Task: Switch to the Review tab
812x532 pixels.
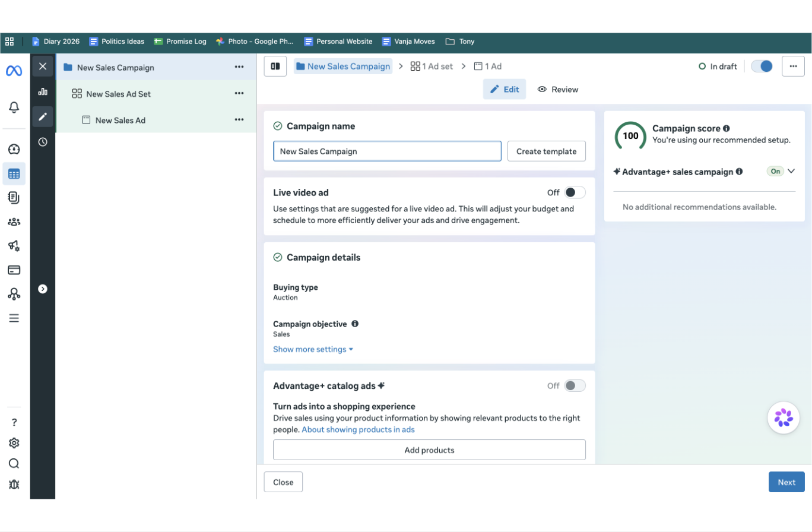Action: point(558,90)
